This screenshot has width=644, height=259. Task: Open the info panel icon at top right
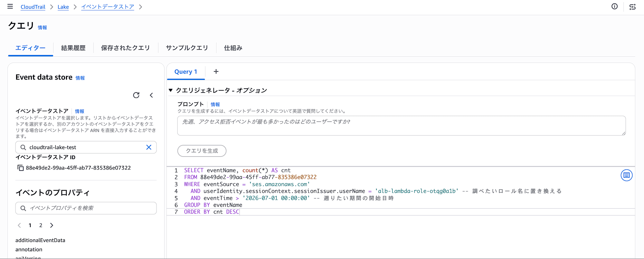coord(615,6)
